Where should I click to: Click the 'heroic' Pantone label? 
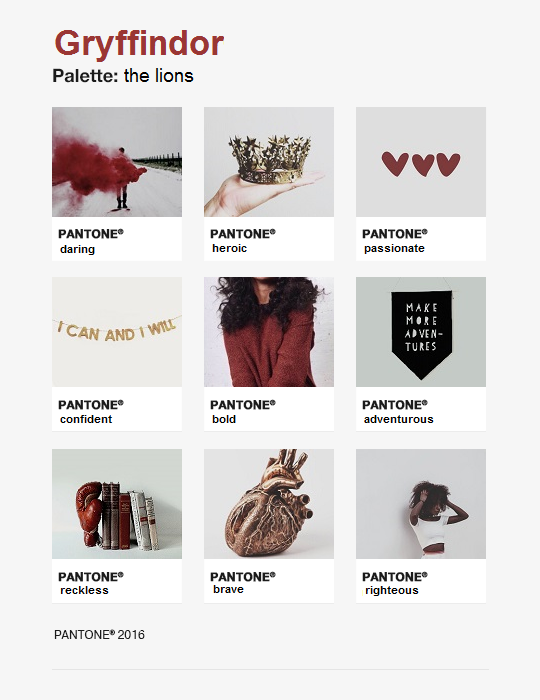click(x=229, y=248)
